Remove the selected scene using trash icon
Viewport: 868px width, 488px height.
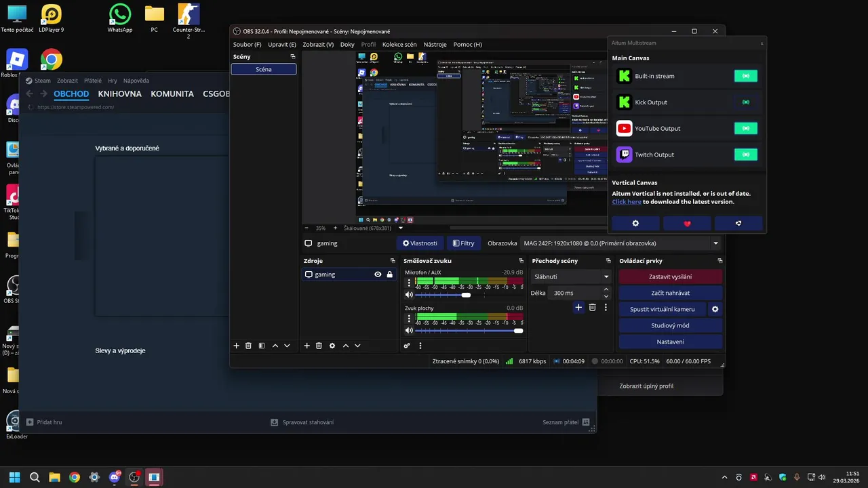pyautogui.click(x=248, y=346)
